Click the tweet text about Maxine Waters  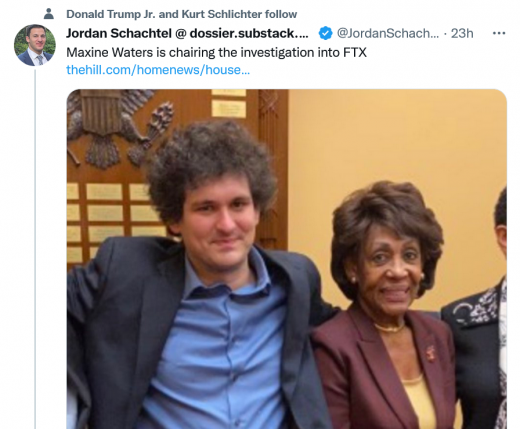tap(216, 52)
